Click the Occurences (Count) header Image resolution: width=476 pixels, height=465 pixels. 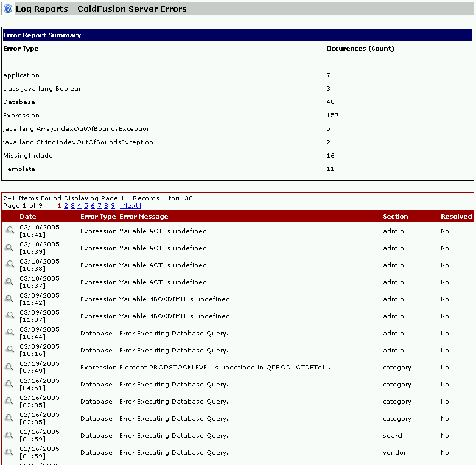click(360, 49)
